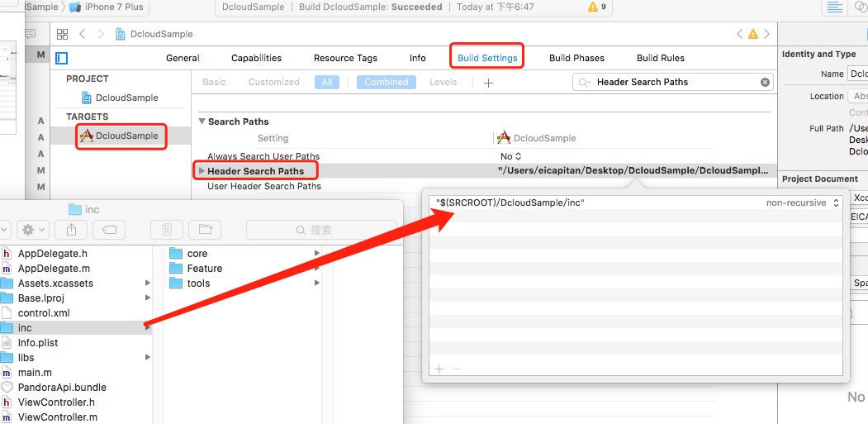The height and width of the screenshot is (424, 868).
Task: Select the Combined view mode
Action: click(387, 82)
